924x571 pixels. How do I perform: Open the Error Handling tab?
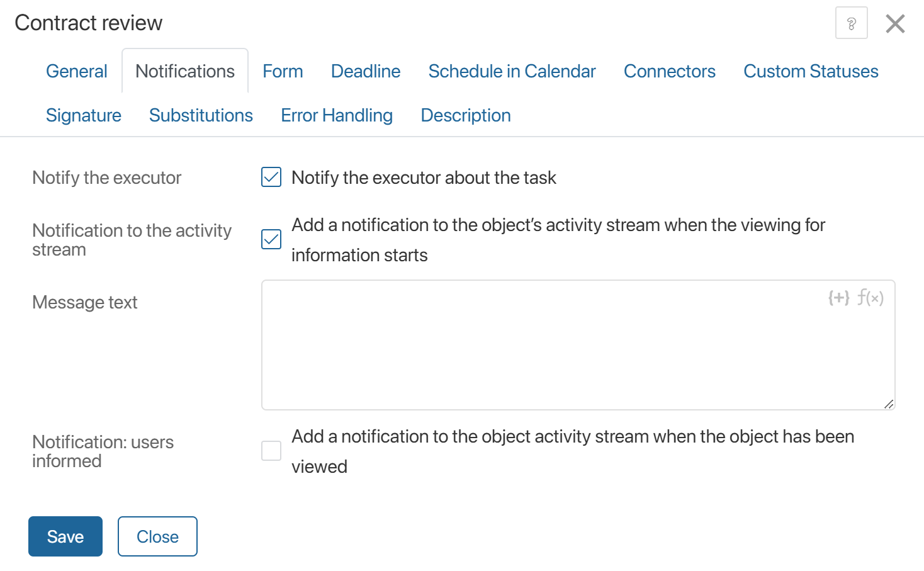(337, 116)
